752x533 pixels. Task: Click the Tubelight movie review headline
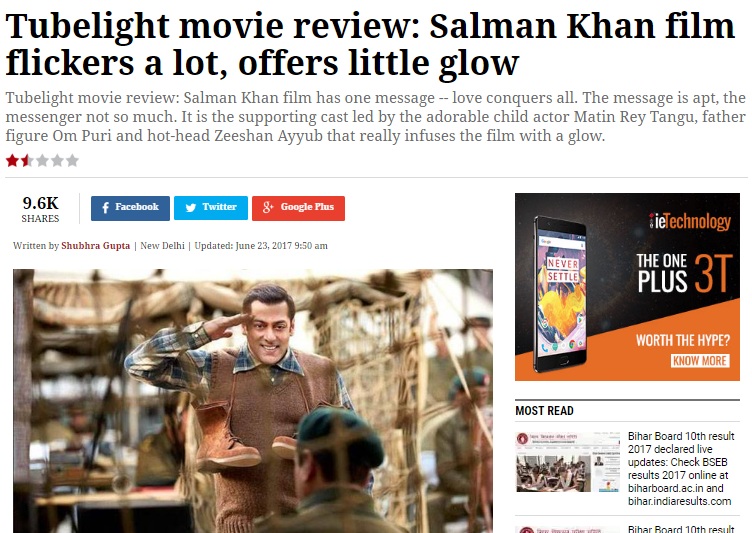370,45
